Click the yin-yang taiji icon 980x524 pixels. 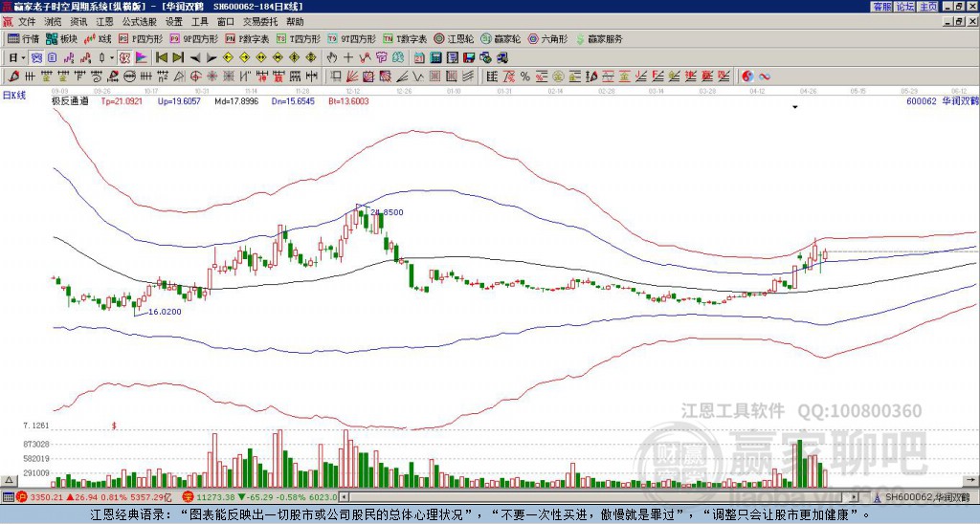[x=747, y=76]
